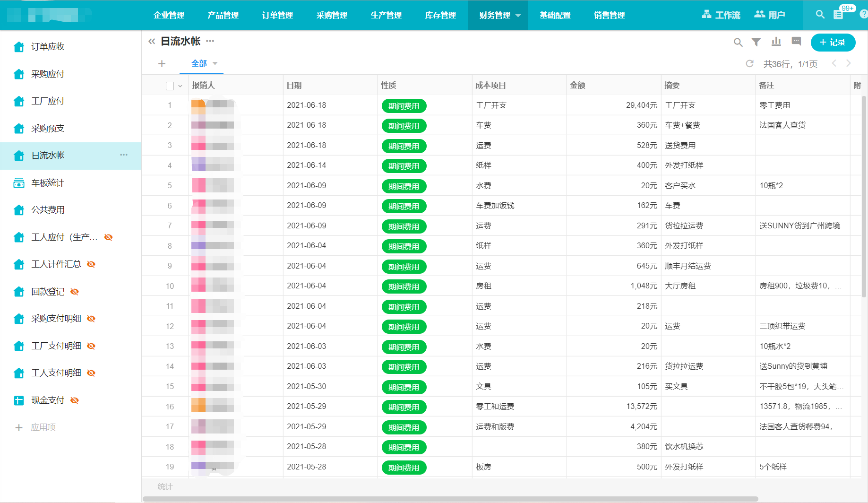
Task: Click the horizontal scrollbar at the bottom
Action: click(450, 499)
